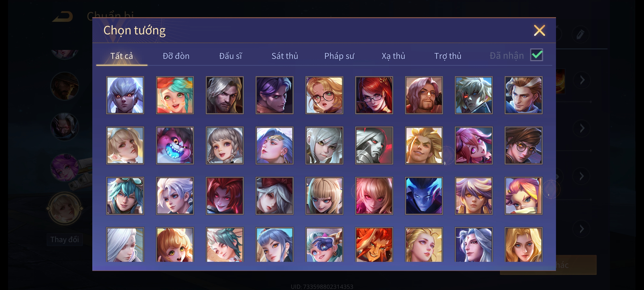The width and height of the screenshot is (644, 290).
Task: Choose the blue-skinned dark hero portrait
Action: coord(424,196)
